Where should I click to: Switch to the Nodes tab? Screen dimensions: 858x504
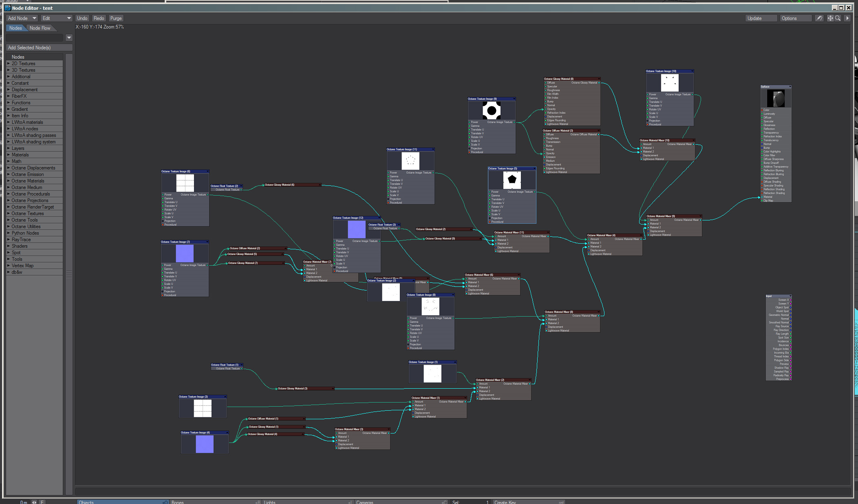click(x=15, y=28)
